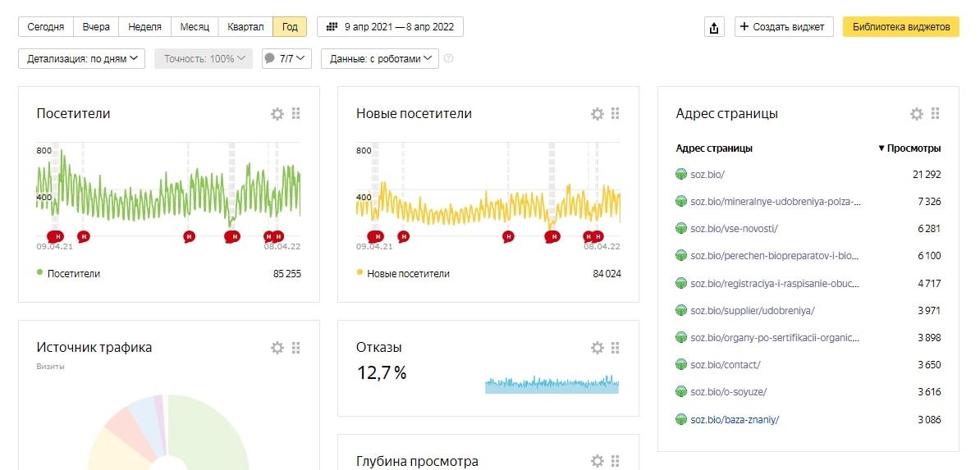Image resolution: width=980 pixels, height=470 pixels.
Task: Click globe icon next to soz.bio/contact/
Action: pyautogui.click(x=681, y=364)
